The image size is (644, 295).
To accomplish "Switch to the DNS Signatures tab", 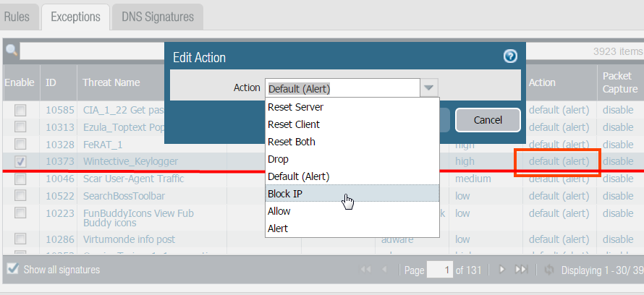I will [157, 16].
